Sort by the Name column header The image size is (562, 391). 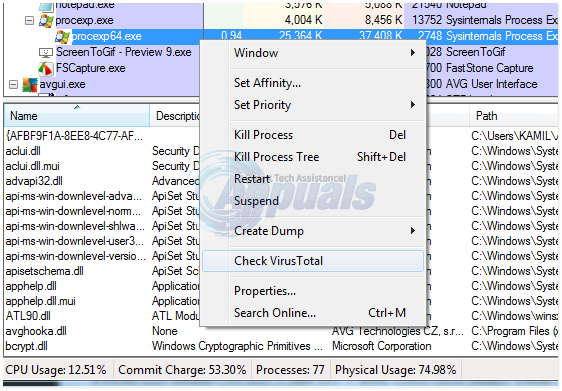(x=77, y=116)
